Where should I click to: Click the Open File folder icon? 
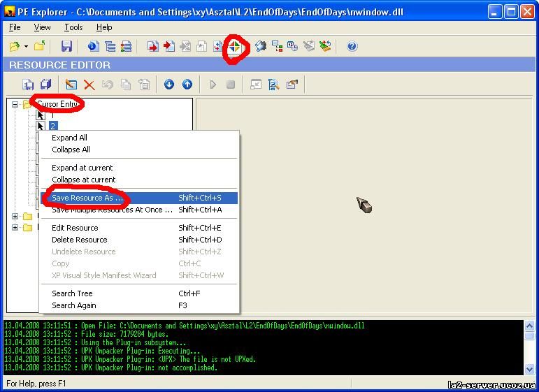pos(15,46)
